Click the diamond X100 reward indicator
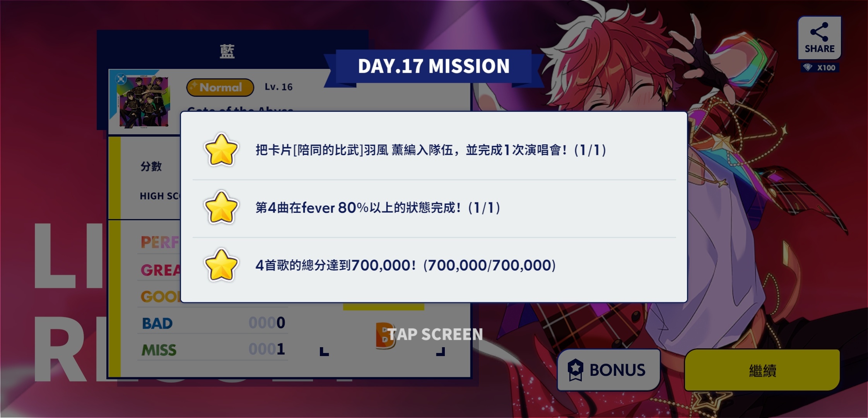Image resolution: width=868 pixels, height=418 pixels. [x=820, y=68]
